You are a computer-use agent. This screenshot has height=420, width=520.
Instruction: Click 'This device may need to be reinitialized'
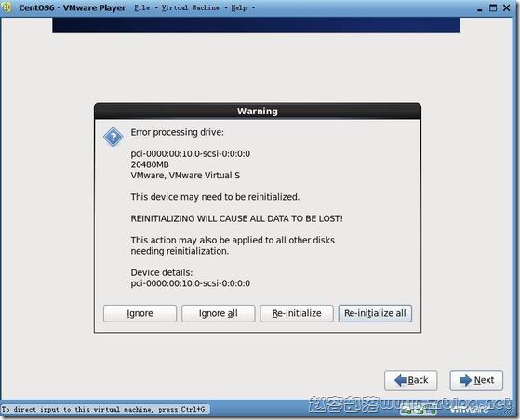(215, 197)
